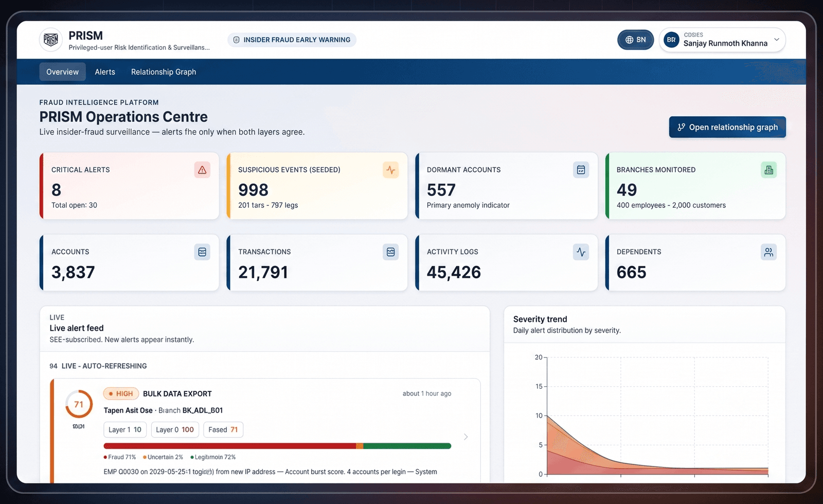Click the Critical Alerts warning triangle icon

202,170
